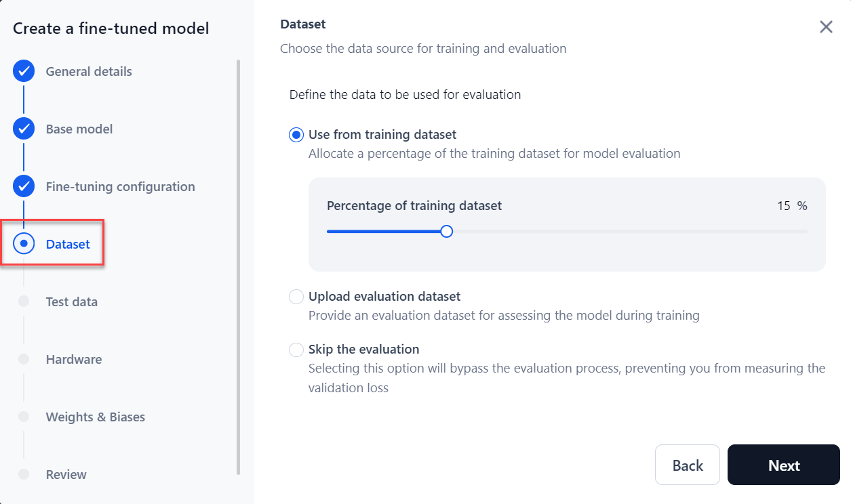
Task: Click the Weights & Biases step dot
Action: click(24, 417)
